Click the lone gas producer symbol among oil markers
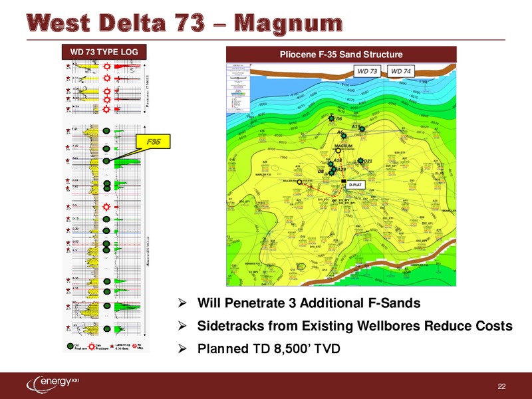Viewport: 532px width, 399px height. tap(106, 207)
